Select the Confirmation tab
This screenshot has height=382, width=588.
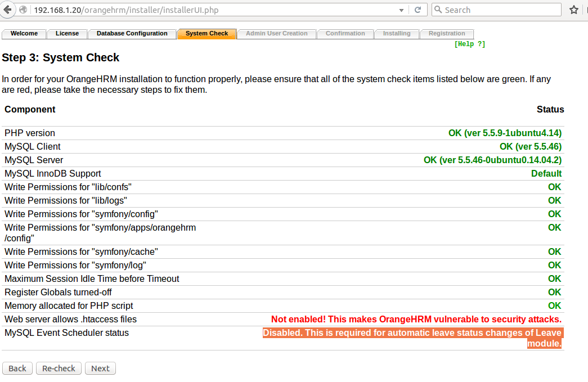click(x=345, y=33)
